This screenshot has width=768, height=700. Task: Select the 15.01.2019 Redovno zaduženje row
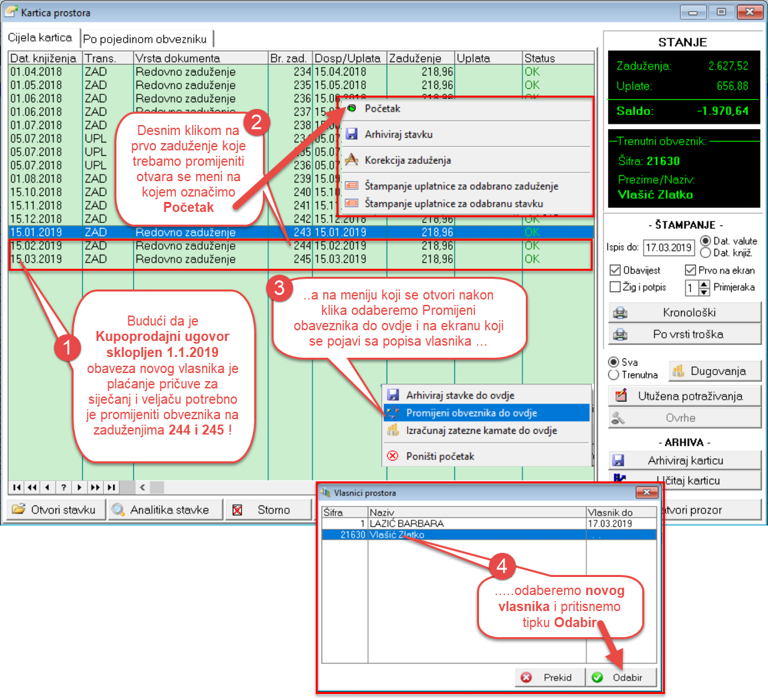pyautogui.click(x=301, y=232)
